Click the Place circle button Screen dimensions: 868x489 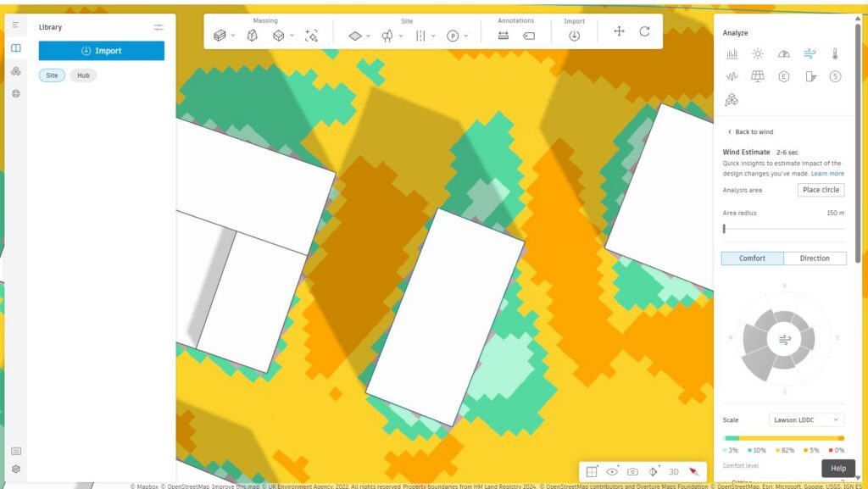[821, 190]
